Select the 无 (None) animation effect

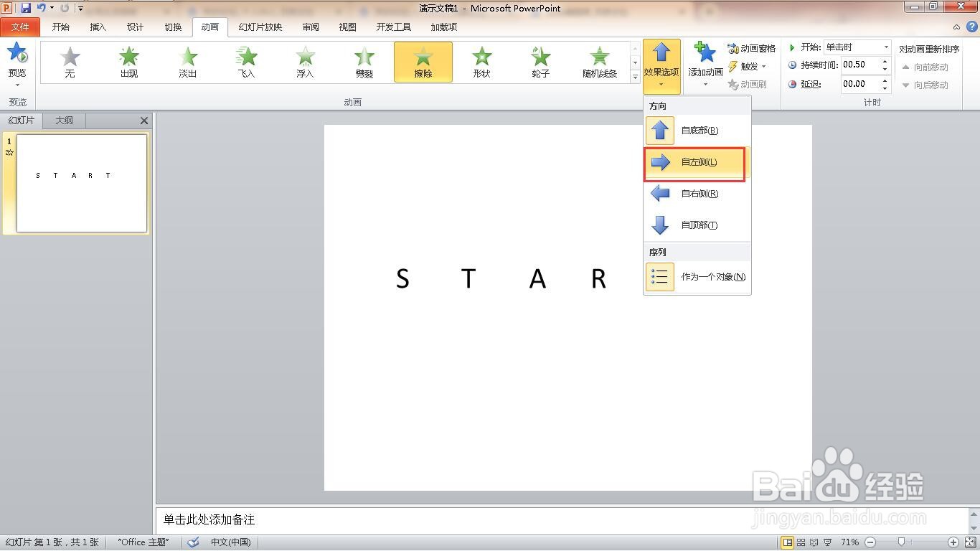tap(70, 62)
